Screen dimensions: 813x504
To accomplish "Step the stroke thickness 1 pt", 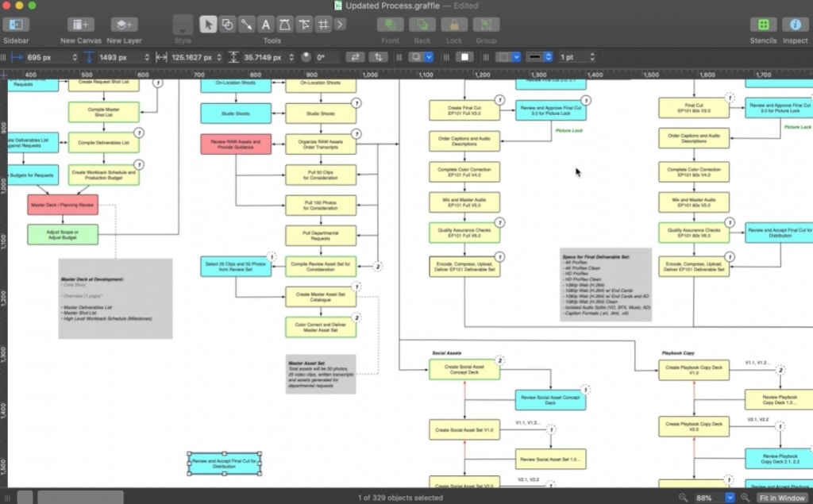I will pyautogui.click(x=592, y=57).
